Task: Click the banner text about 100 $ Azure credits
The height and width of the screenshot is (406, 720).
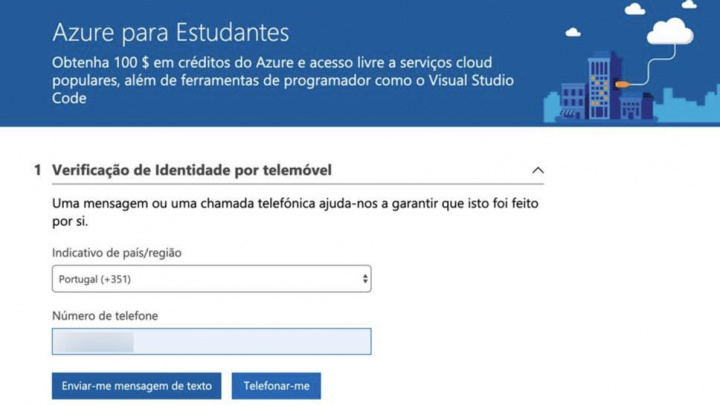Action: [283, 80]
